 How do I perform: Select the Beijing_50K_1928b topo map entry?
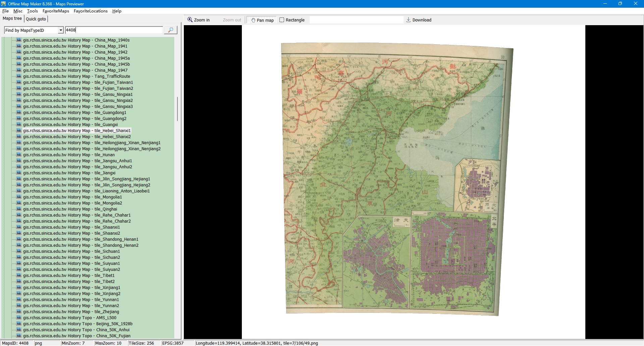[x=77, y=324]
